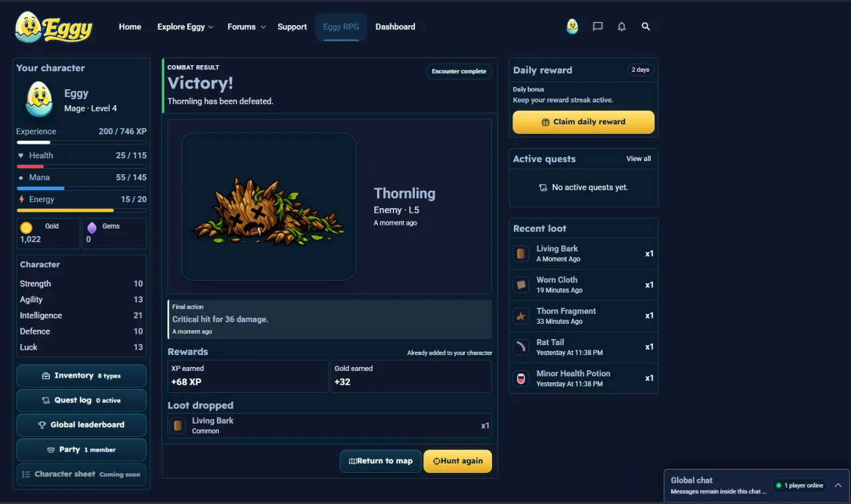The image size is (851, 504).
Task: Open the Dashboard menu item
Action: tap(395, 27)
